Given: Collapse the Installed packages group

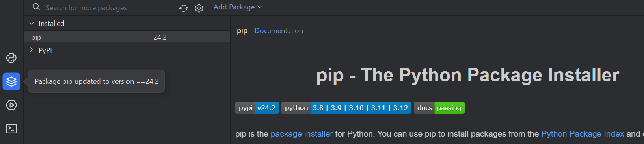Looking at the screenshot, I should click(32, 23).
